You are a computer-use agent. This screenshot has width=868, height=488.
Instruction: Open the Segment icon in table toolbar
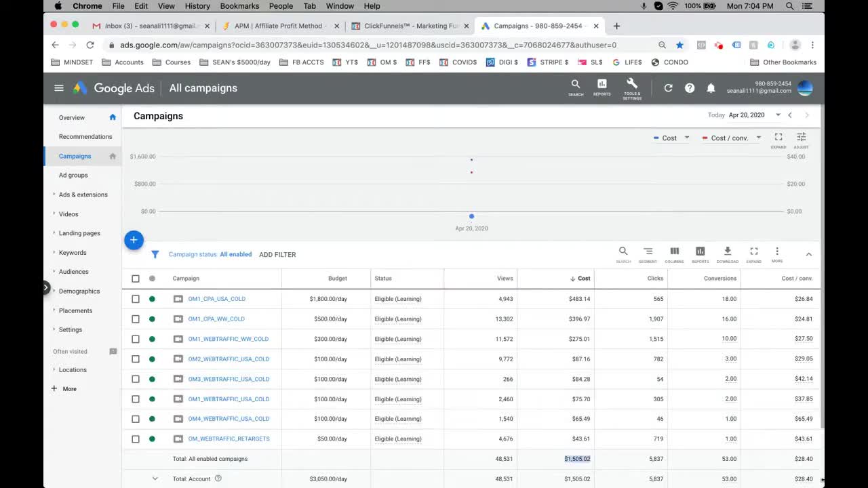648,251
